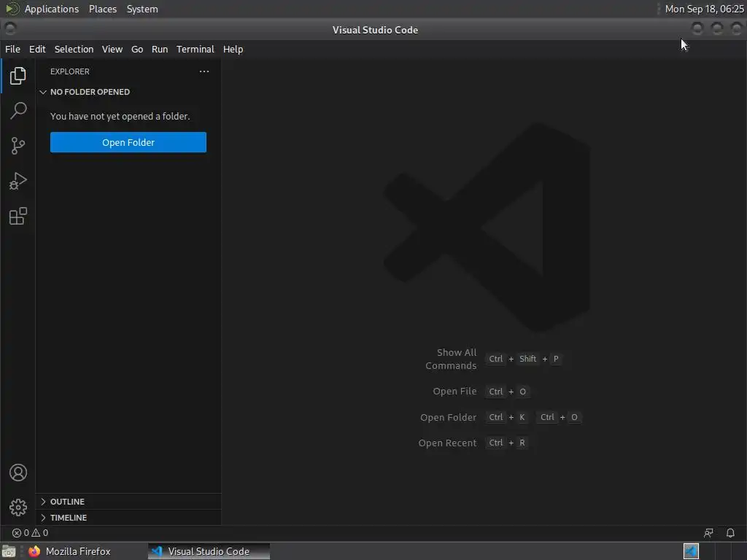Viewport: 747px width, 560px height.
Task: Open the Run menu
Action: pos(160,49)
